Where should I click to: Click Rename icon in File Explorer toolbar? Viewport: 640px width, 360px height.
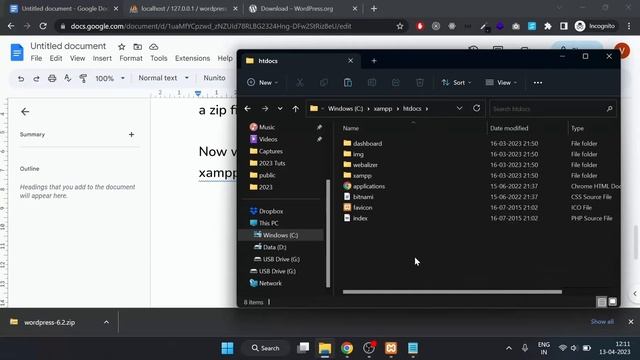pos(371,82)
